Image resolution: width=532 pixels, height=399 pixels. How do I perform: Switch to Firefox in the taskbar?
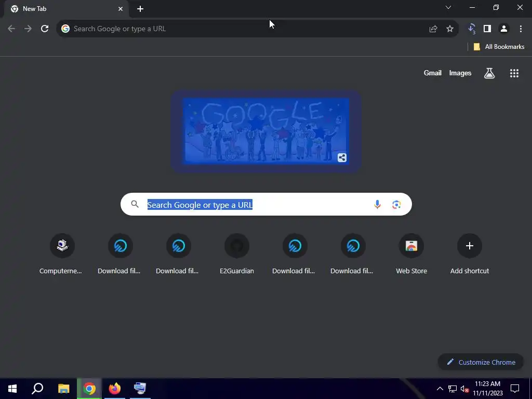point(115,389)
